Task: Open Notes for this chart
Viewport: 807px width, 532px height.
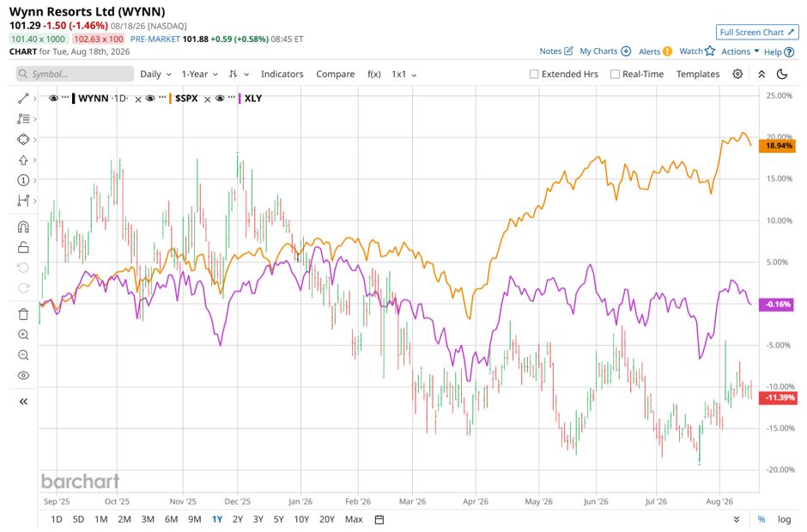Action: click(555, 51)
